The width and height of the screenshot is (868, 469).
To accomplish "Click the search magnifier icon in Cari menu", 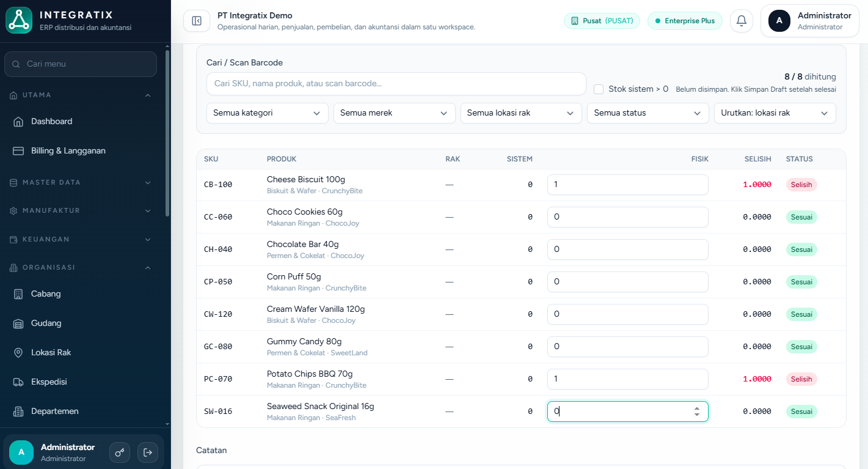I will pyautogui.click(x=16, y=64).
